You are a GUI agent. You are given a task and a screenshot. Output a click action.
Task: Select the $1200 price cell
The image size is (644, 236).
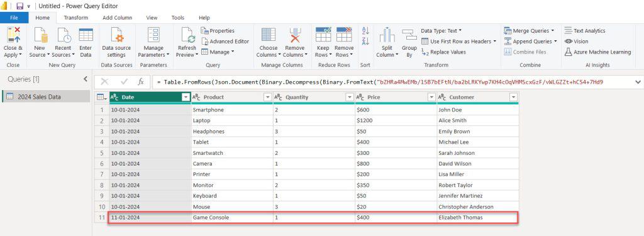396,121
